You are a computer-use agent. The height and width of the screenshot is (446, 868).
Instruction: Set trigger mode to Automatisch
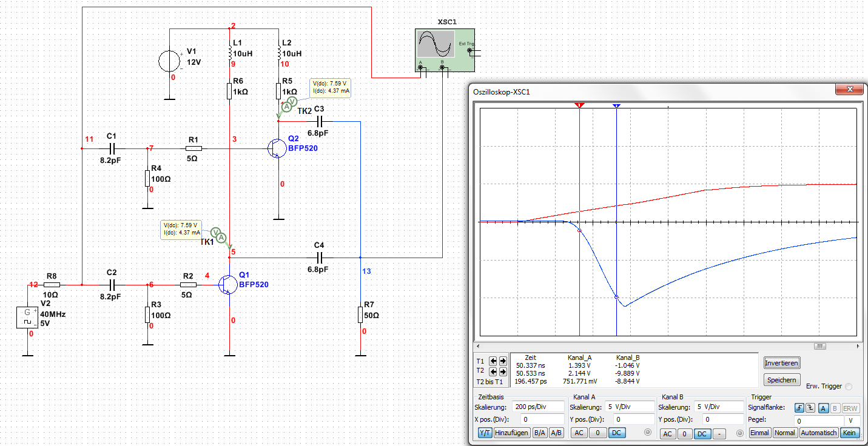coord(819,433)
